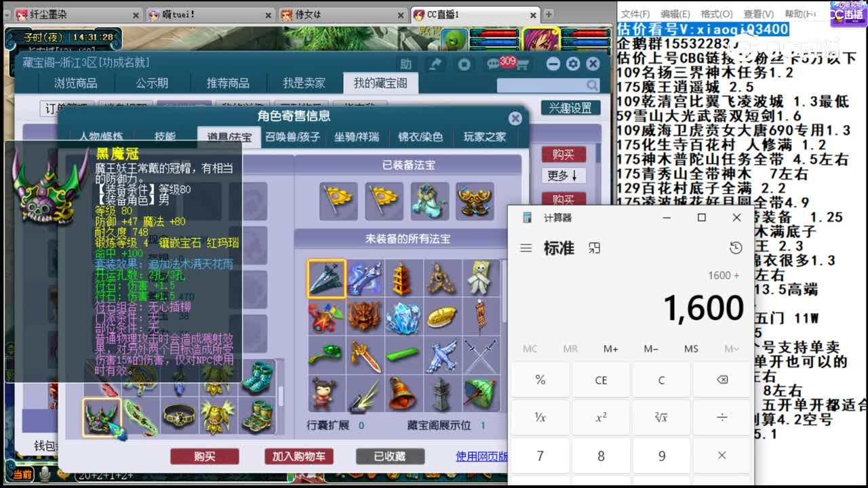Select the green-gold boots equipment

point(257,416)
